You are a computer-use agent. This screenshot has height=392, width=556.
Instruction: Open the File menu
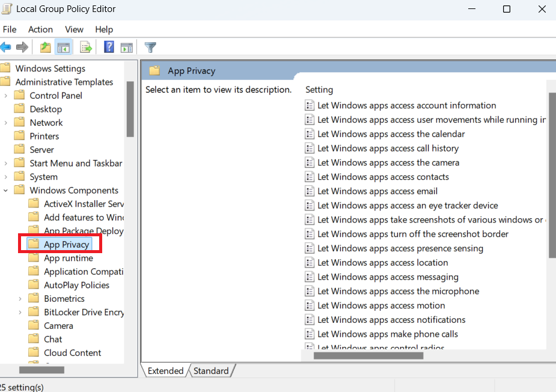[x=10, y=29]
